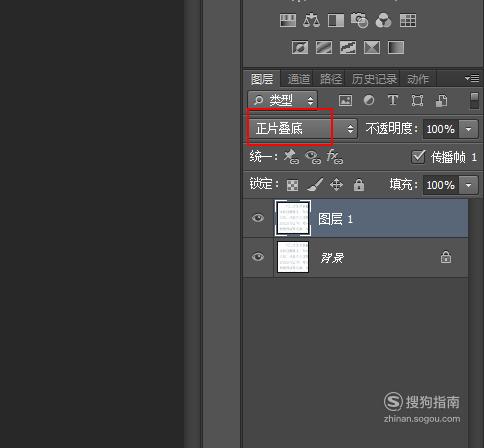This screenshot has width=484, height=448.
Task: Add a Channel Mixer adjustment (three circles)
Action: (x=384, y=21)
